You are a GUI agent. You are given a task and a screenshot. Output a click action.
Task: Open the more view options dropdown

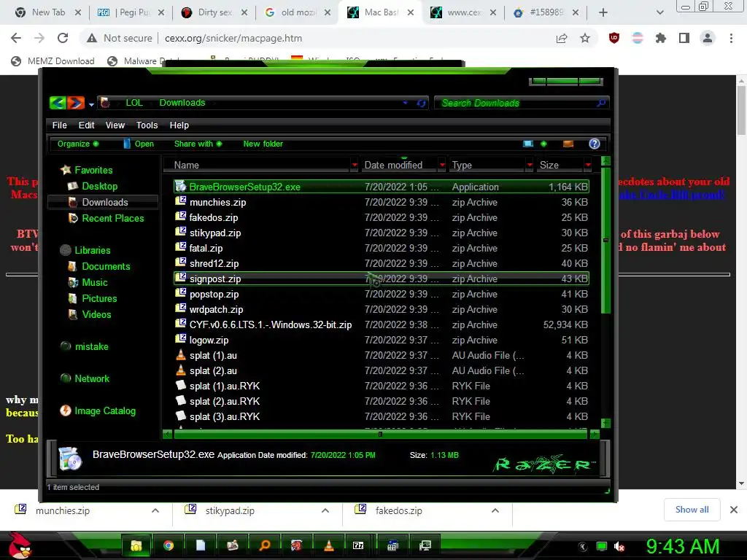coord(543,144)
